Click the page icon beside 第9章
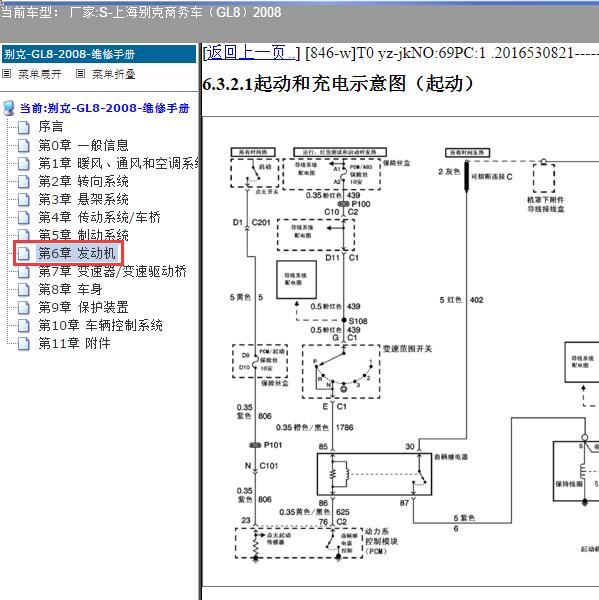The height and width of the screenshot is (600, 599). (x=24, y=308)
